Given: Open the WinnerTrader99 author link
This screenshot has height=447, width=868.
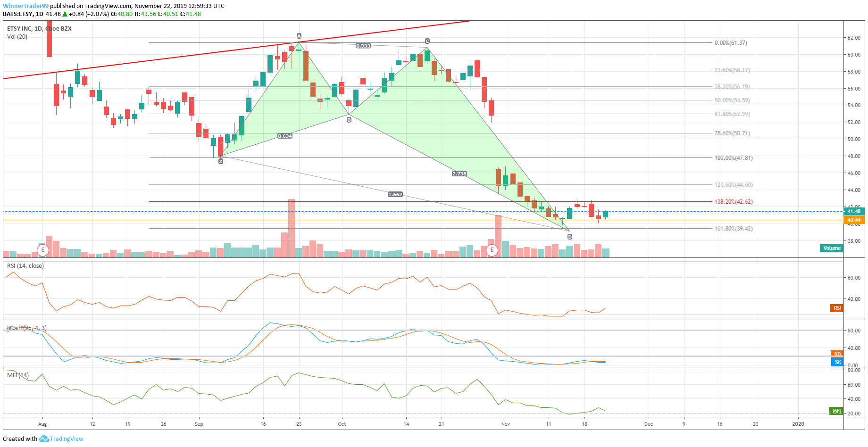Looking at the screenshot, I should tap(25, 6).
